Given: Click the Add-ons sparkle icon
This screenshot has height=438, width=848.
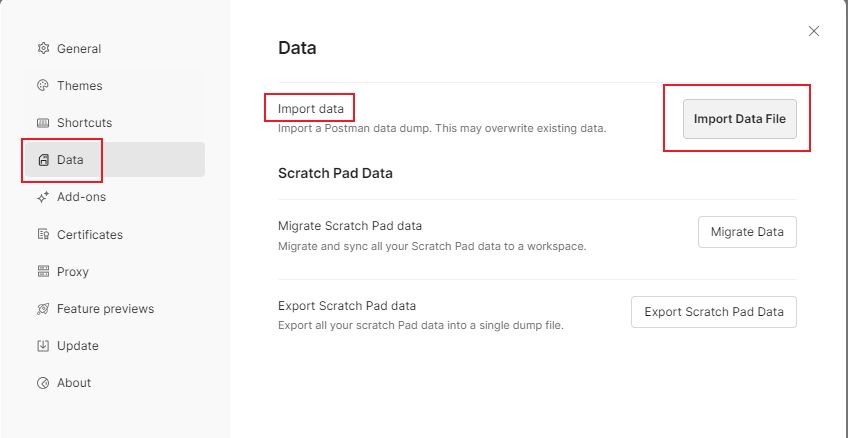Looking at the screenshot, I should 43,197.
